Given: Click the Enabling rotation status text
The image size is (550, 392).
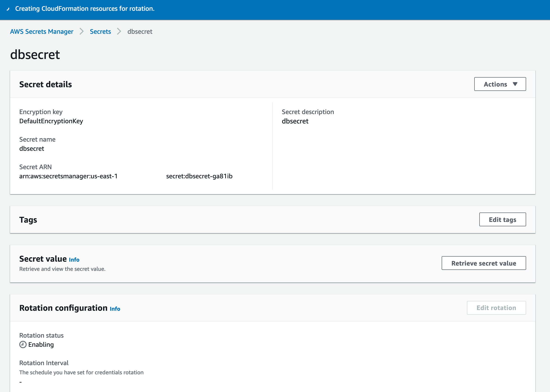Looking at the screenshot, I should point(41,344).
